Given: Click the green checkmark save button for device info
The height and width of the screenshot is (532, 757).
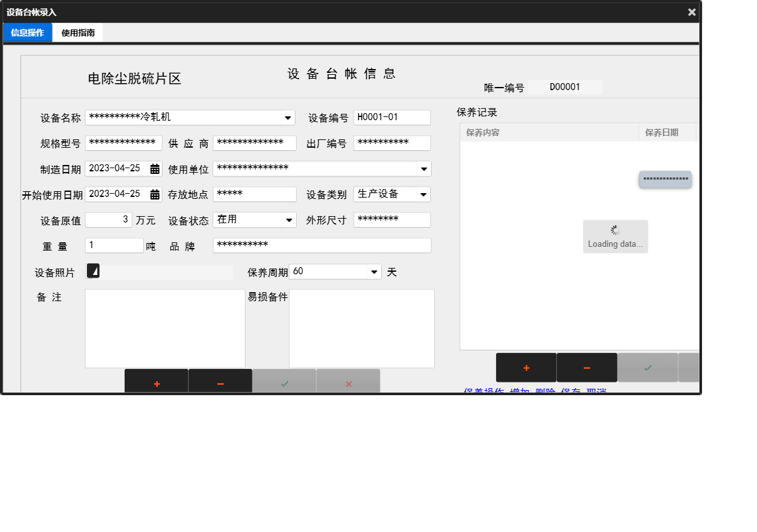Looking at the screenshot, I should (x=285, y=384).
